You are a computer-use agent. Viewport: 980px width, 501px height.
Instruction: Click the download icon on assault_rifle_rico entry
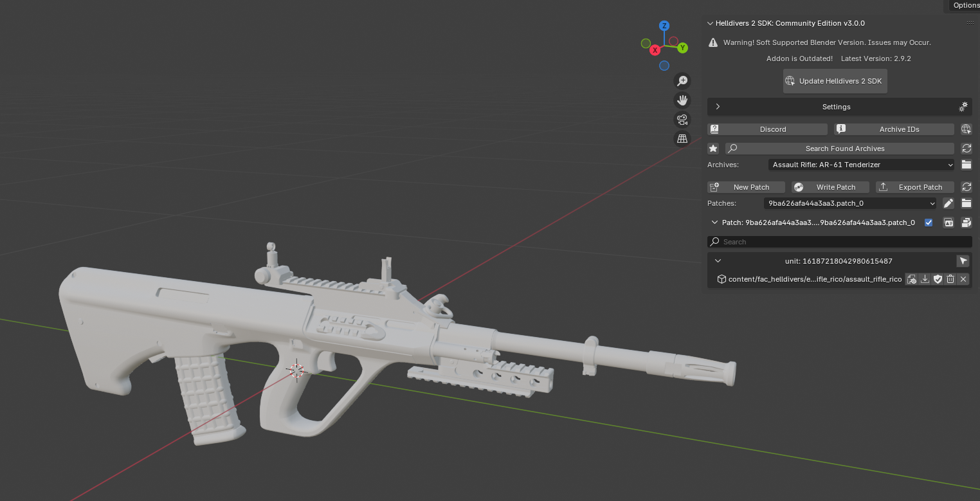click(925, 279)
